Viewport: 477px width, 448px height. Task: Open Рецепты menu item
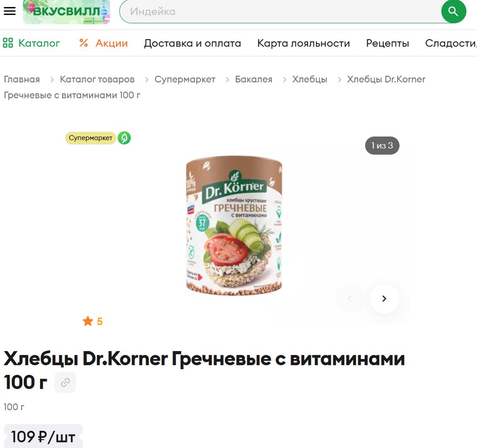click(388, 43)
